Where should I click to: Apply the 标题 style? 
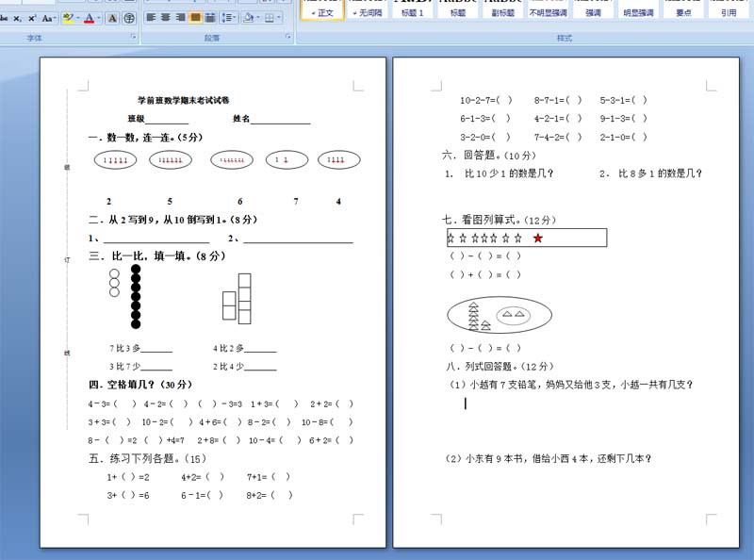(x=458, y=9)
